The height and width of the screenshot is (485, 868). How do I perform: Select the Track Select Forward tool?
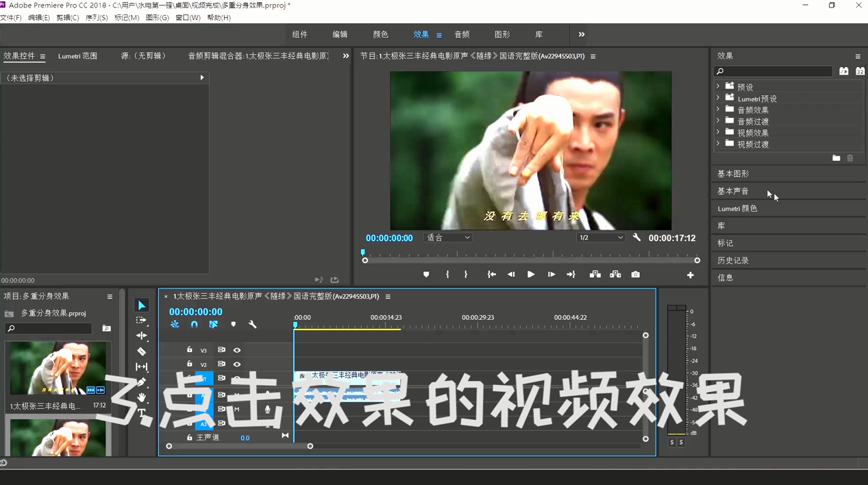point(141,321)
